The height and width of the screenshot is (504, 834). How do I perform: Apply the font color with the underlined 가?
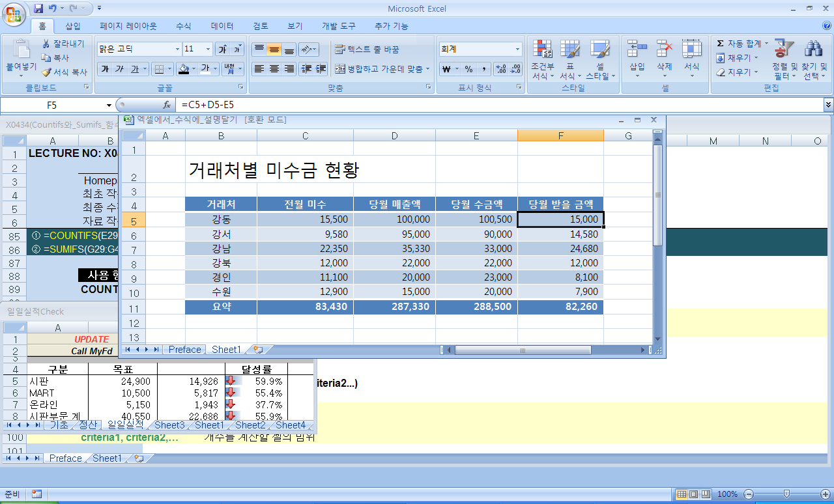tap(205, 69)
